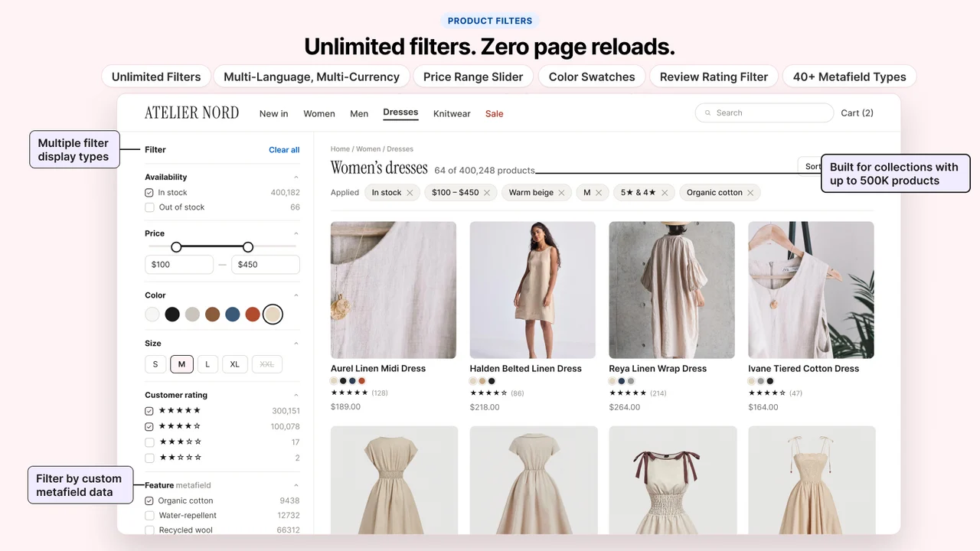Open the New in menu

pyautogui.click(x=273, y=114)
